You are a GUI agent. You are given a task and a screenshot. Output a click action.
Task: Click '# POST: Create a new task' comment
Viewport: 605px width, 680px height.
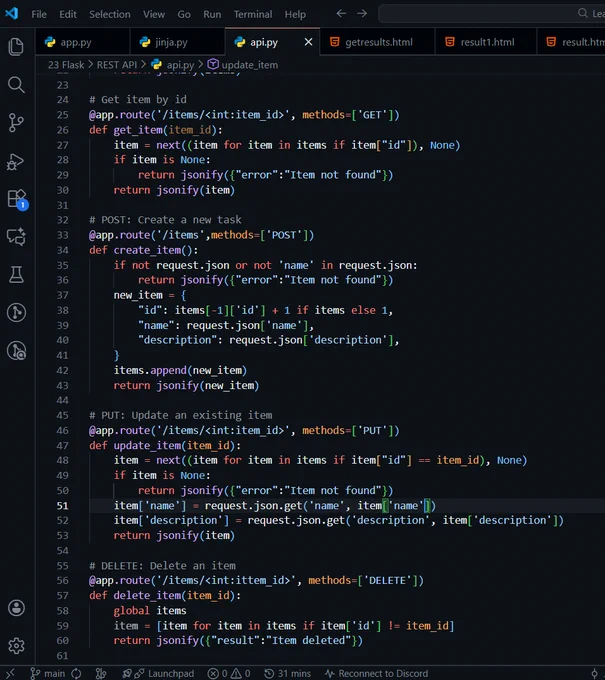[165, 220]
